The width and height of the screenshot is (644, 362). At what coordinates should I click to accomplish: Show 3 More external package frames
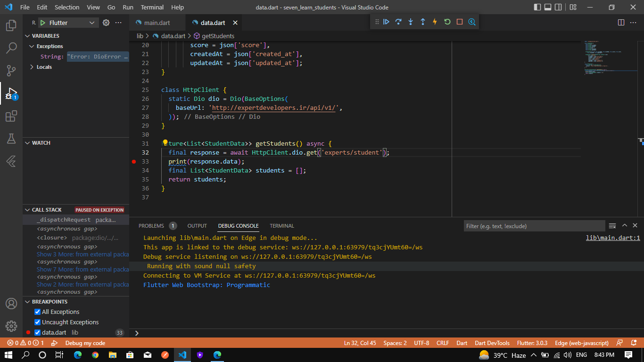coord(83,255)
